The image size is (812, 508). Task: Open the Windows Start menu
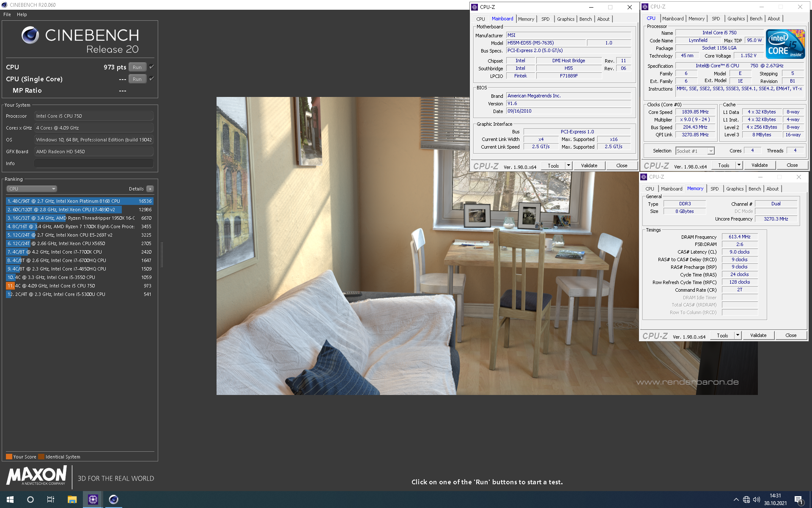pos(10,500)
